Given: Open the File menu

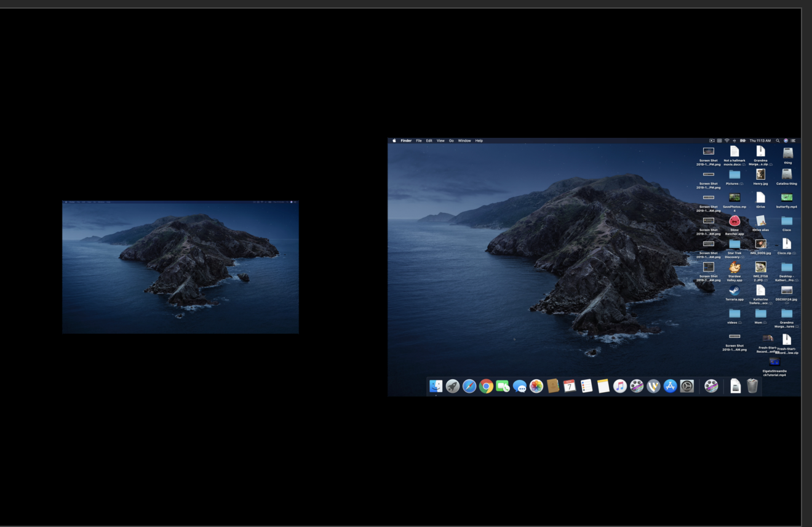Looking at the screenshot, I should 419,140.
